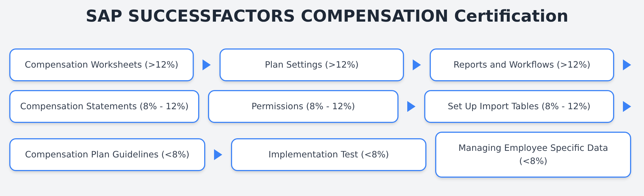
Task: Click the arrow following Reports and Workflows
Action: tap(627, 65)
